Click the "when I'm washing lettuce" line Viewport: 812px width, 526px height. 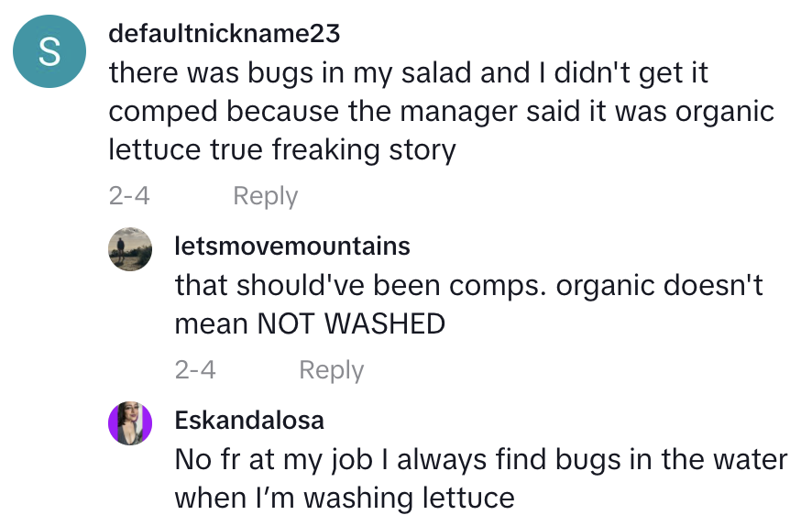point(345,498)
